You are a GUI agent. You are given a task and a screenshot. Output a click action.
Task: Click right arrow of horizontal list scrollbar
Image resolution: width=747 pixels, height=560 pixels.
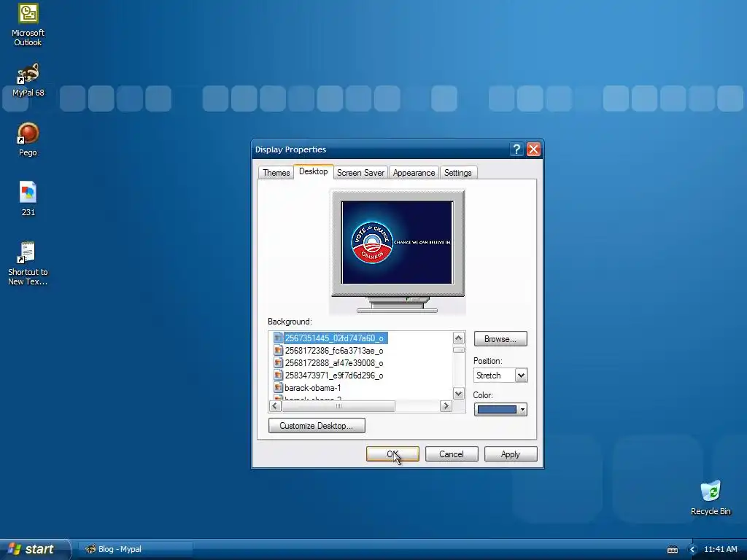(x=446, y=406)
